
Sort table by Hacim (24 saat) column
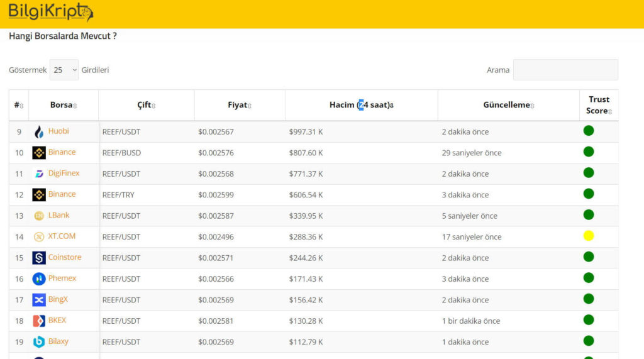tap(362, 105)
